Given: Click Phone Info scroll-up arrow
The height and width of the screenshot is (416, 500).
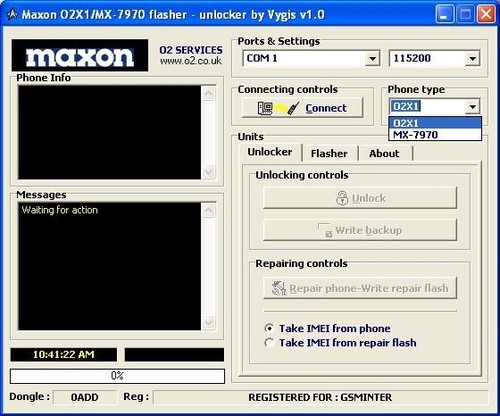Looking at the screenshot, I should pyautogui.click(x=209, y=94).
